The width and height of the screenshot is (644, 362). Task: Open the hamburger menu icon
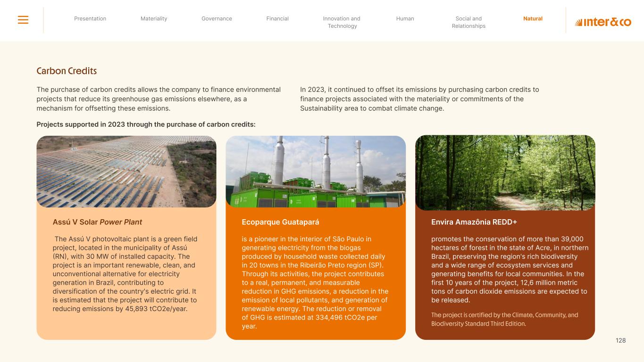tap(23, 20)
